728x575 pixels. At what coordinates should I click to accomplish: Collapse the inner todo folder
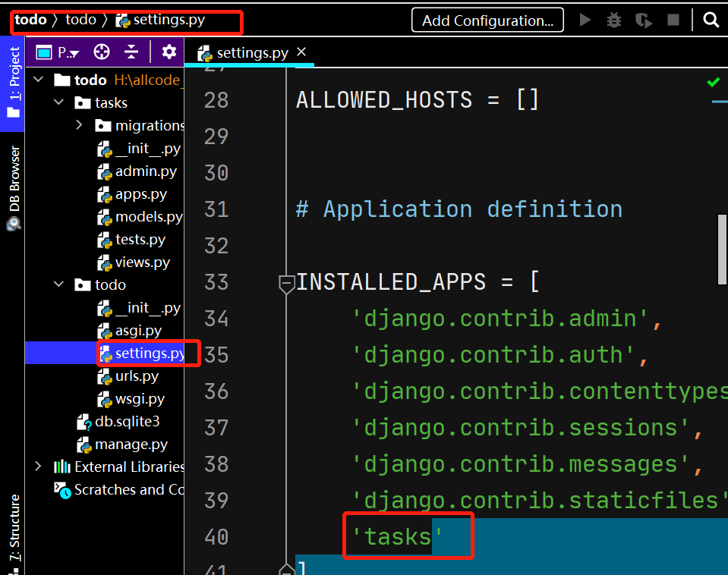59,284
